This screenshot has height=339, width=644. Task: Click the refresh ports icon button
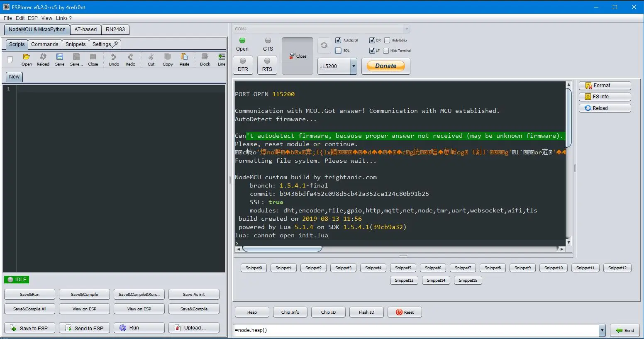324,46
